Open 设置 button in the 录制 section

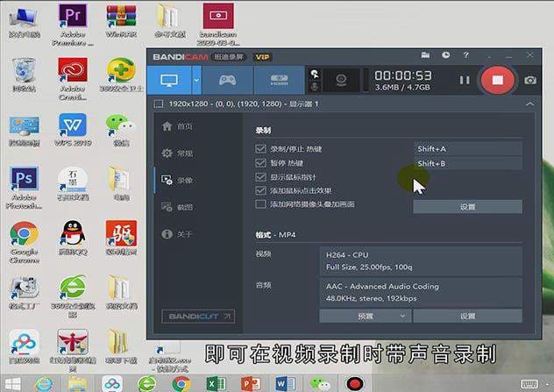467,207
